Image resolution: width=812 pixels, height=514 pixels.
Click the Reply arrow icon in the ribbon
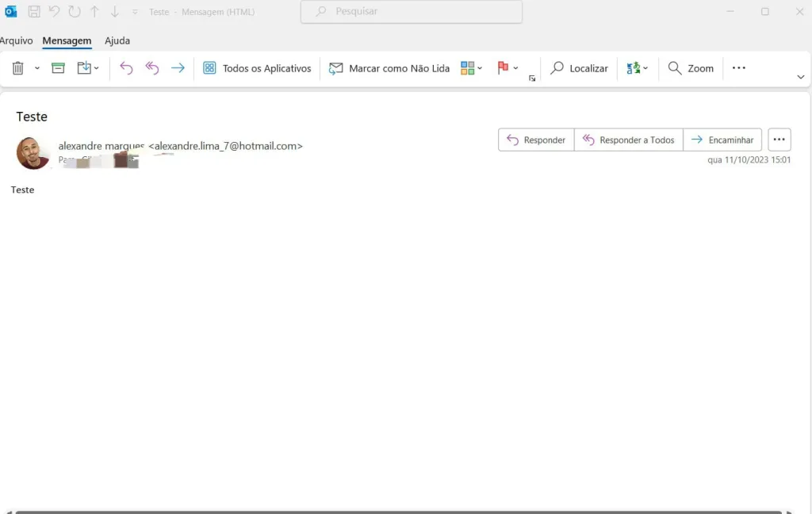pos(126,68)
